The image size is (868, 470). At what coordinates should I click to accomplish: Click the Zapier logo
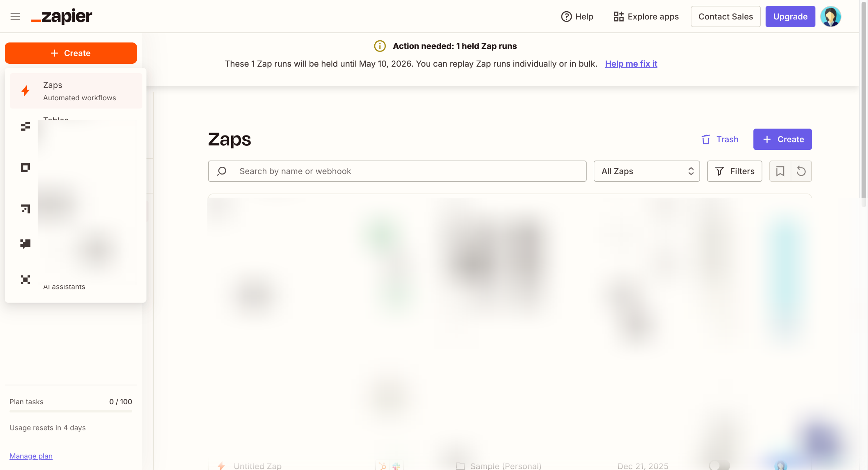(62, 16)
